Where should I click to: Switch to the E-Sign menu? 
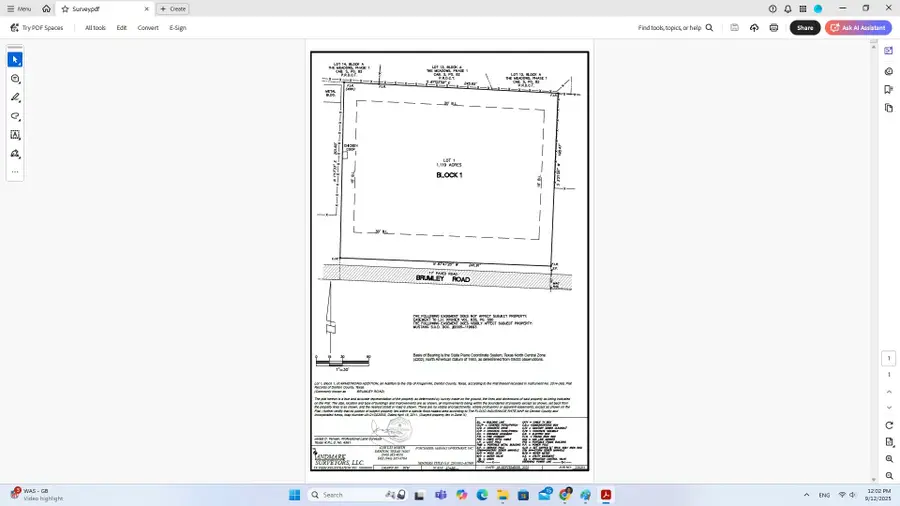[x=178, y=28]
